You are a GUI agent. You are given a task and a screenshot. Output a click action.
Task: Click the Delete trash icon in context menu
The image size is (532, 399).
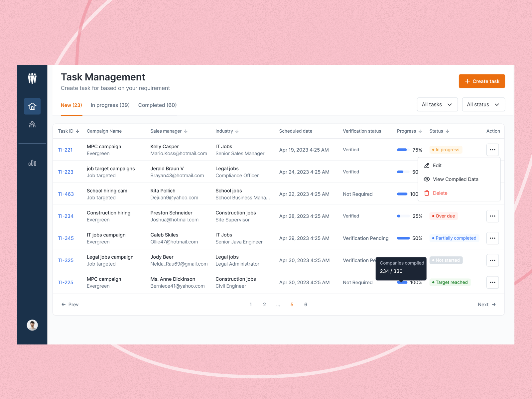427,193
